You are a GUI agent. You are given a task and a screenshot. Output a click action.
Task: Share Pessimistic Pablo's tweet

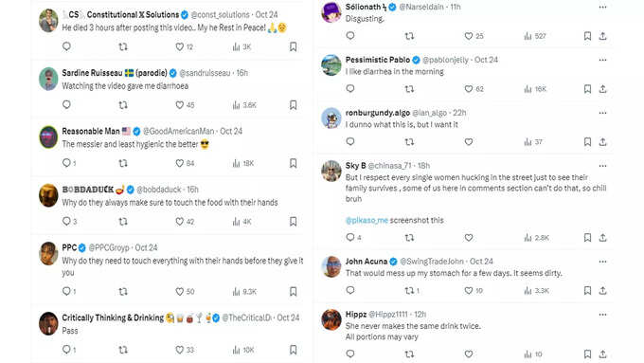pos(602,89)
